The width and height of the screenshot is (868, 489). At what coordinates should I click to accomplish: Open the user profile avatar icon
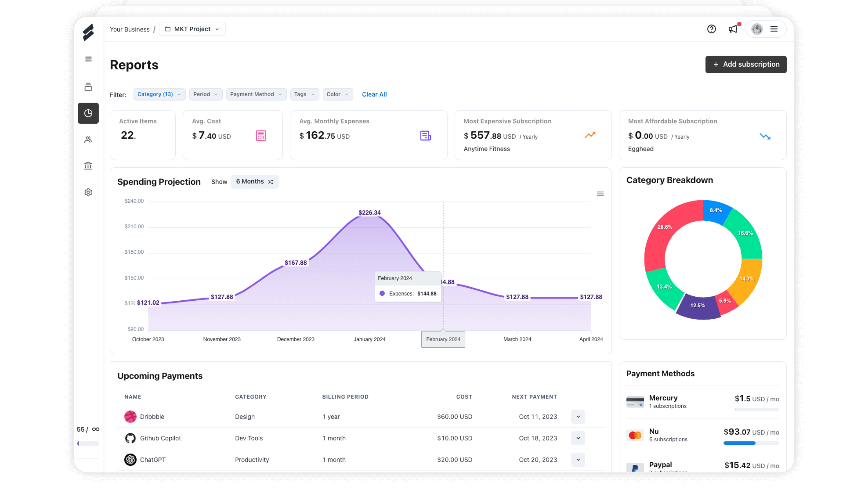pyautogui.click(x=757, y=29)
